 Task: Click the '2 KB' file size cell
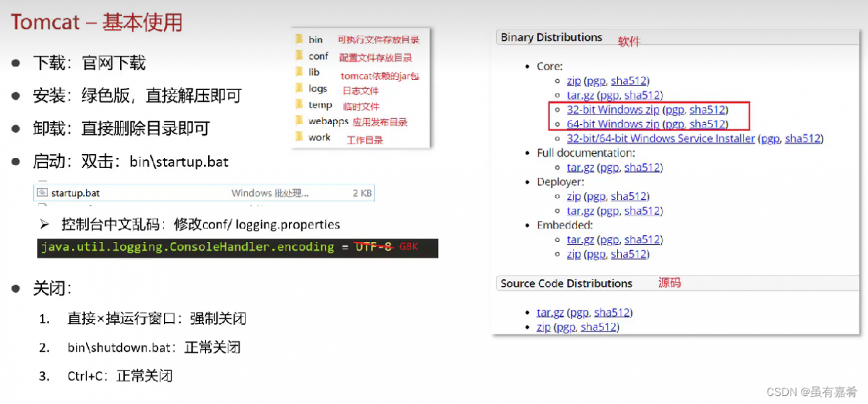pos(361,193)
